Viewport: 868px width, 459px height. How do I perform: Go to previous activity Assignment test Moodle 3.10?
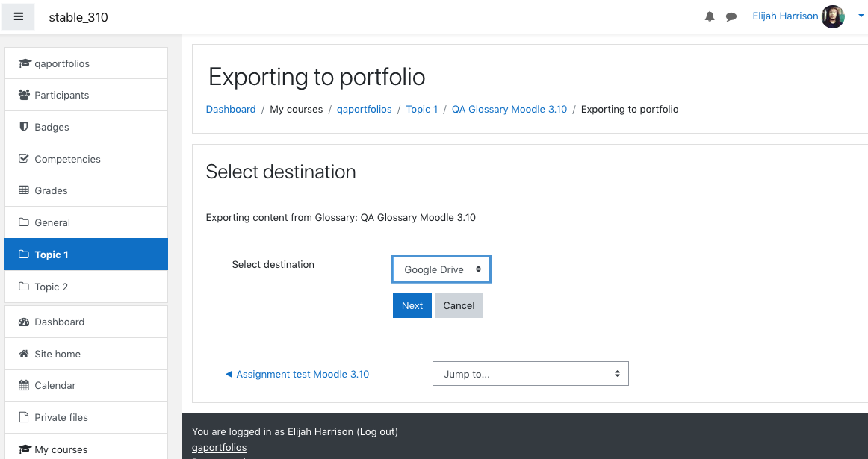pyautogui.click(x=297, y=375)
